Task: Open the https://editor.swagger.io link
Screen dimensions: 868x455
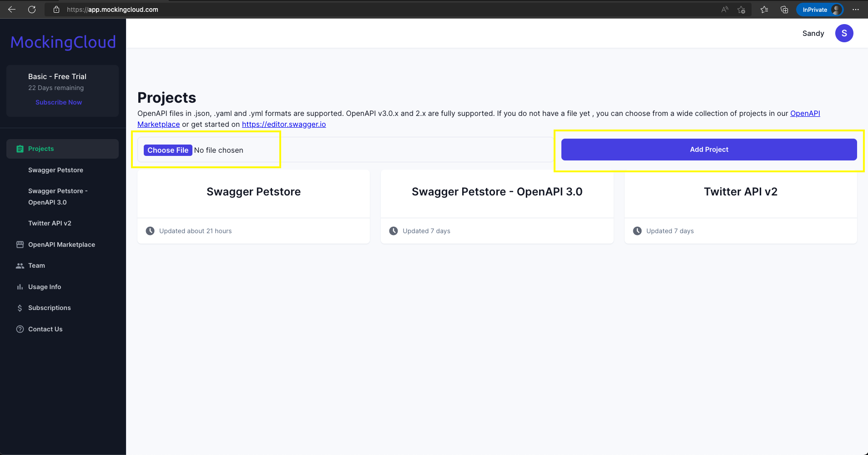Action: point(284,124)
